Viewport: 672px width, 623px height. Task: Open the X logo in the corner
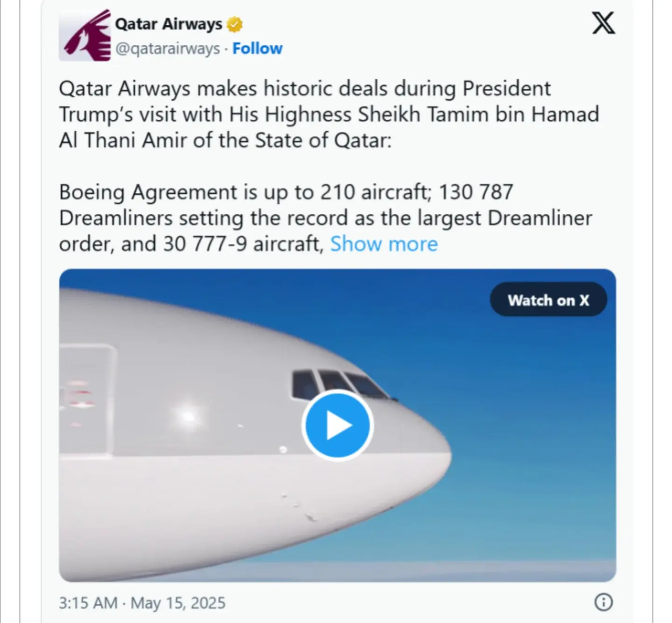603,23
